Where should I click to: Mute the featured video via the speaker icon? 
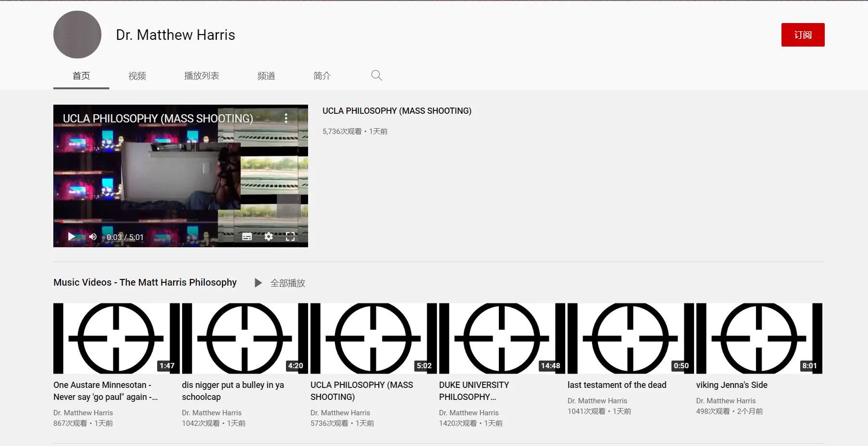[93, 237]
